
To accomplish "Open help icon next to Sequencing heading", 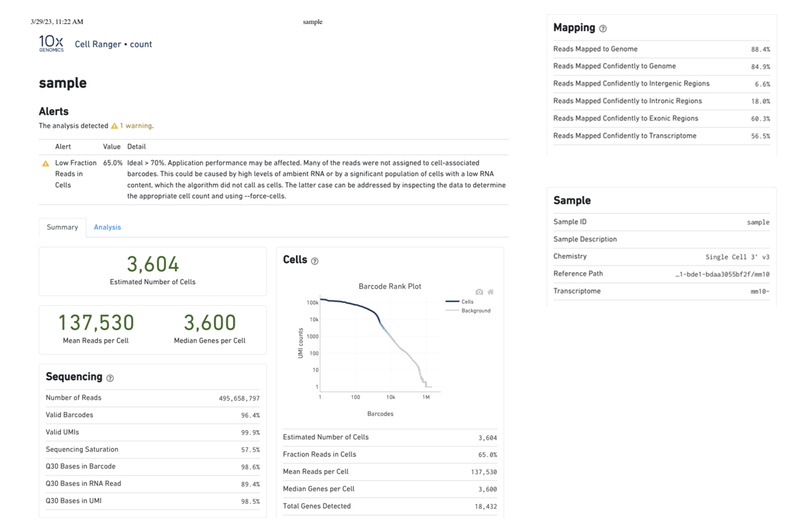I will (x=110, y=378).
